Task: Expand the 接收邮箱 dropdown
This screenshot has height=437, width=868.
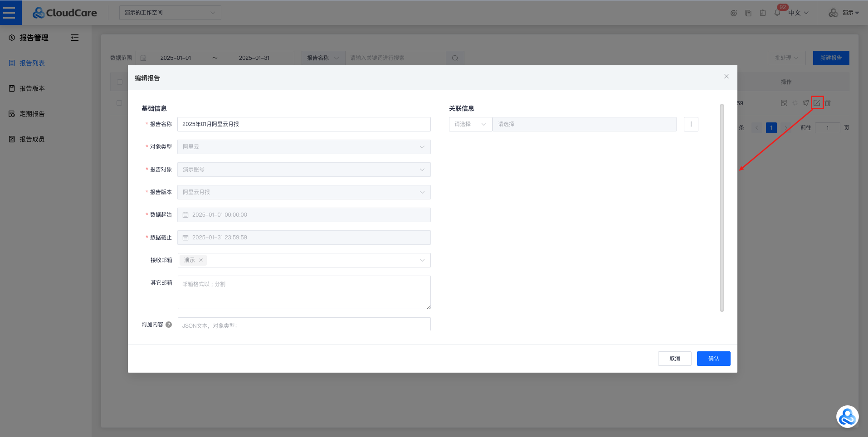Action: (422, 260)
